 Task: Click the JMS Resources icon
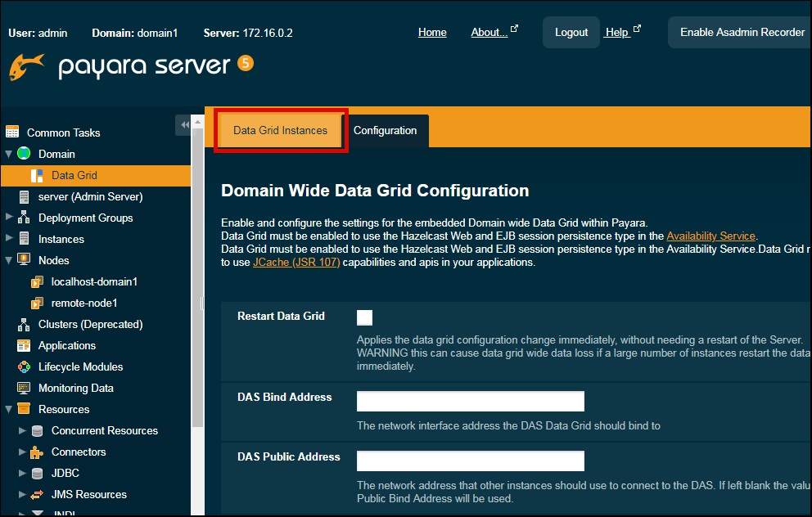38,494
